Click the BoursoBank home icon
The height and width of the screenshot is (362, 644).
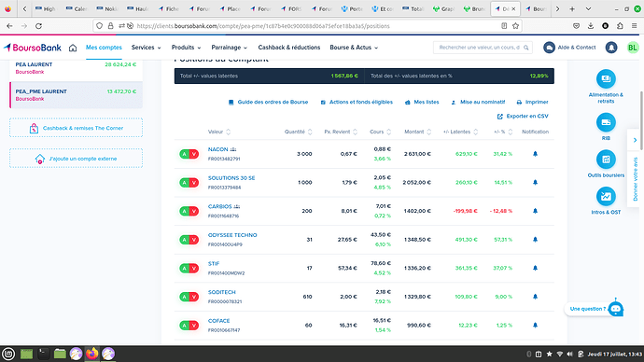pyautogui.click(x=73, y=48)
